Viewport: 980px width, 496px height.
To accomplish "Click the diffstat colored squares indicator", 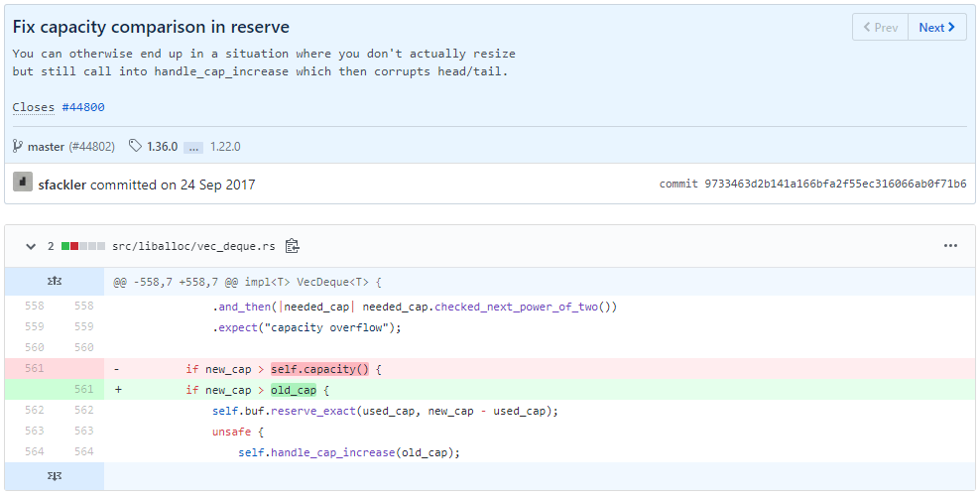I will click(x=83, y=246).
